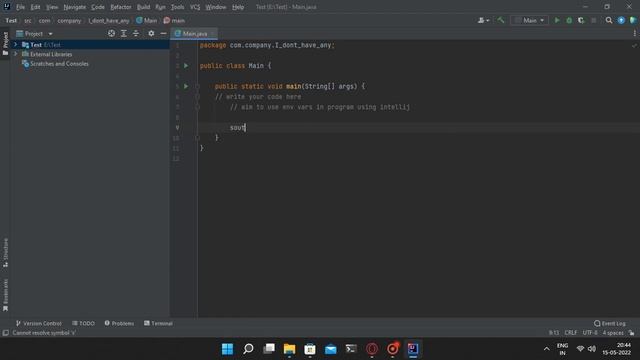This screenshot has height=360, width=640.
Task: Toggle the Structure sidebar tab
Action: tap(5, 253)
